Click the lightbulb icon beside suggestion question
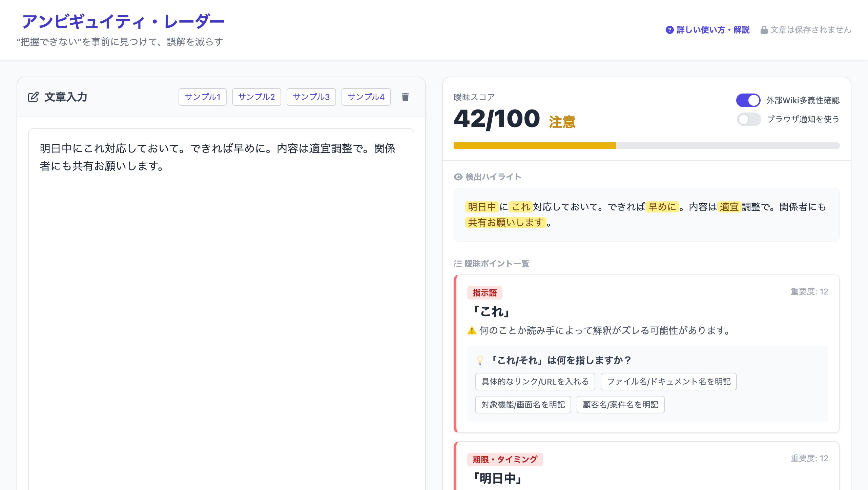868x490 pixels. pos(480,360)
